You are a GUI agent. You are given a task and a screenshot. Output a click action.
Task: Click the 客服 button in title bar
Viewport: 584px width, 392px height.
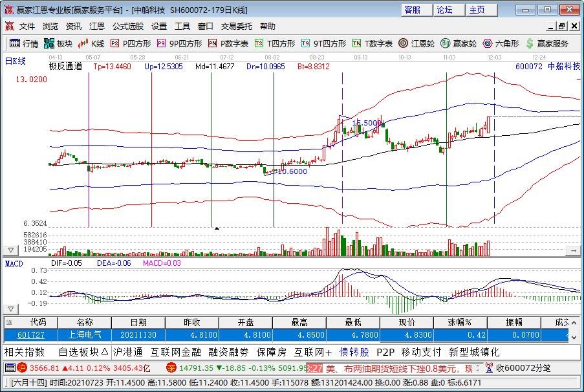pos(416,10)
